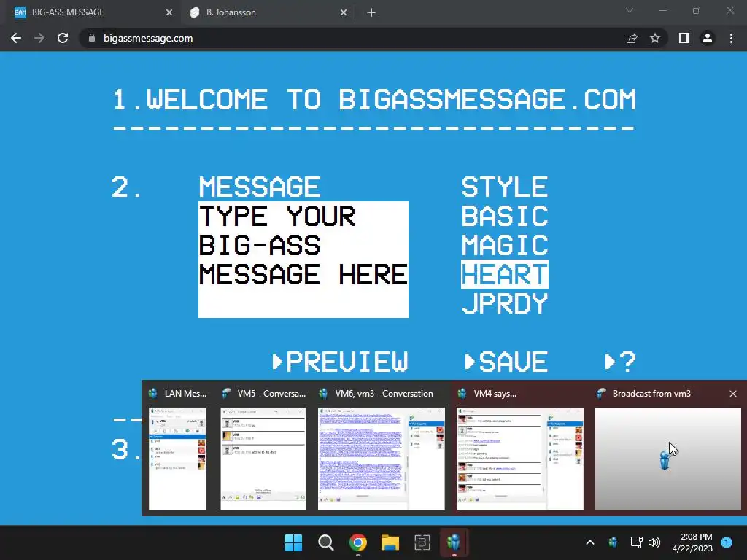Close the BIG-ASS MESSAGE tab

(169, 13)
